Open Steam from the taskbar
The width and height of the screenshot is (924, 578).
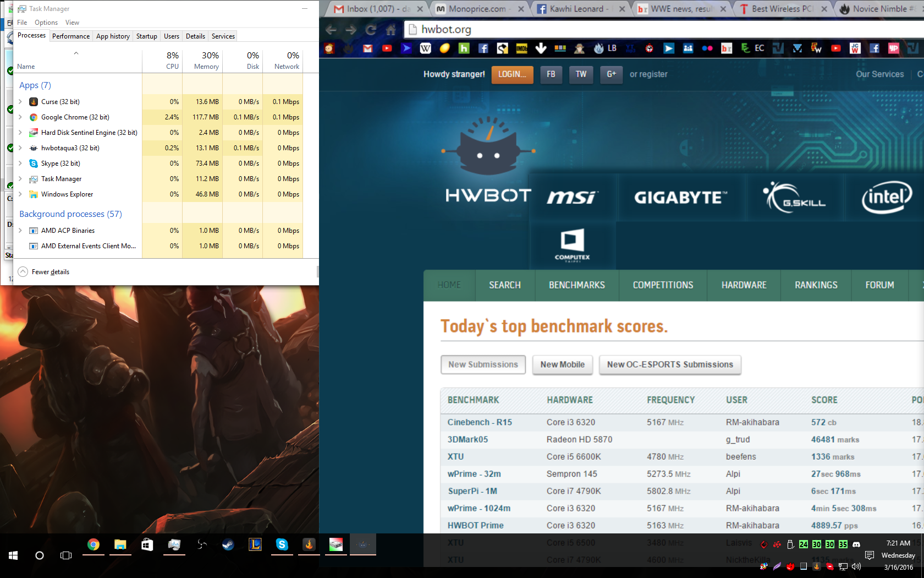tap(228, 544)
